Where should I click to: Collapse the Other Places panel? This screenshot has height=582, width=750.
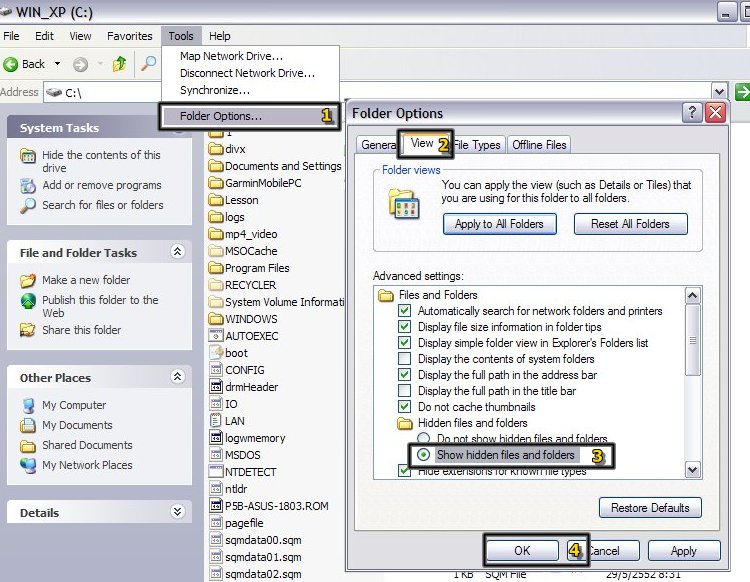point(177,377)
